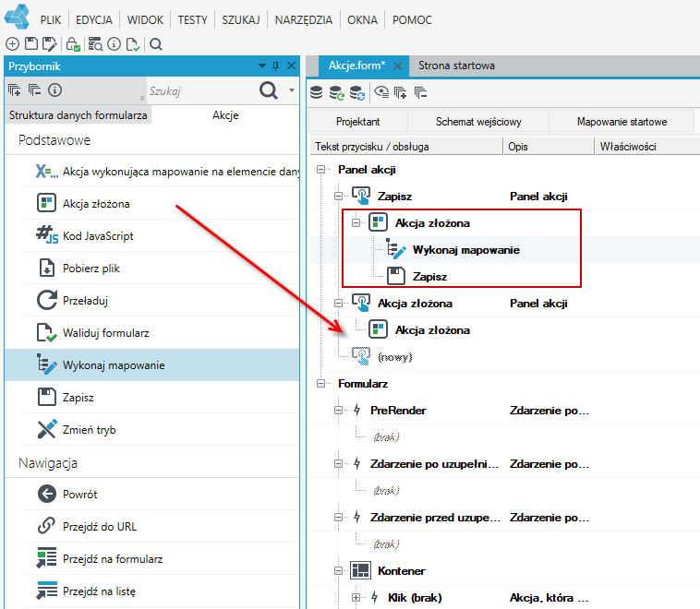Switch to the Akcje tab in Przybornik

[225, 115]
